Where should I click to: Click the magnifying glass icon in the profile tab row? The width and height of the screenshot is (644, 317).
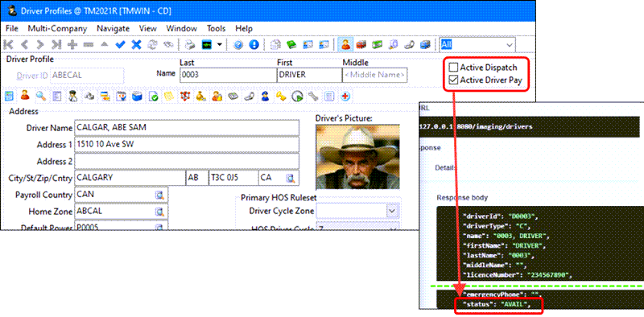41,96
